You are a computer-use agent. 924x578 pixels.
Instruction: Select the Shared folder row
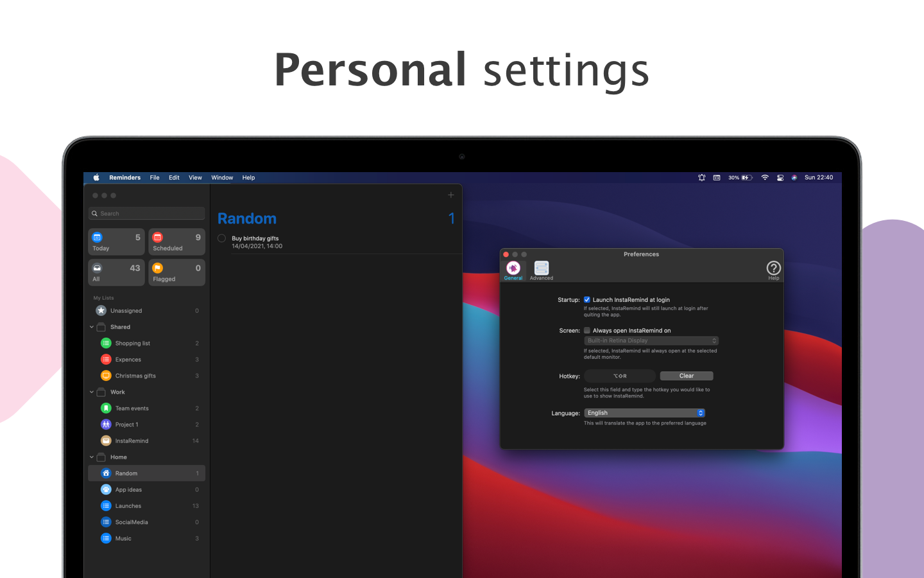click(x=146, y=327)
